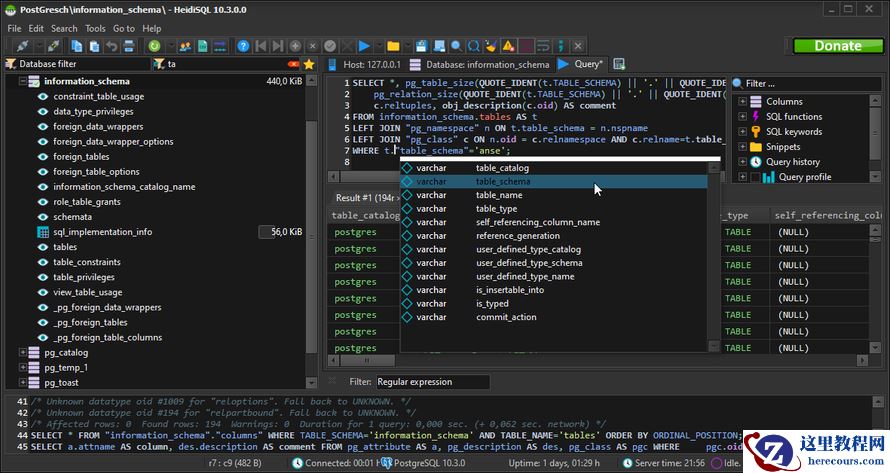This screenshot has width=890, height=473.
Task: Click the Regular expression filter field
Action: (x=432, y=382)
